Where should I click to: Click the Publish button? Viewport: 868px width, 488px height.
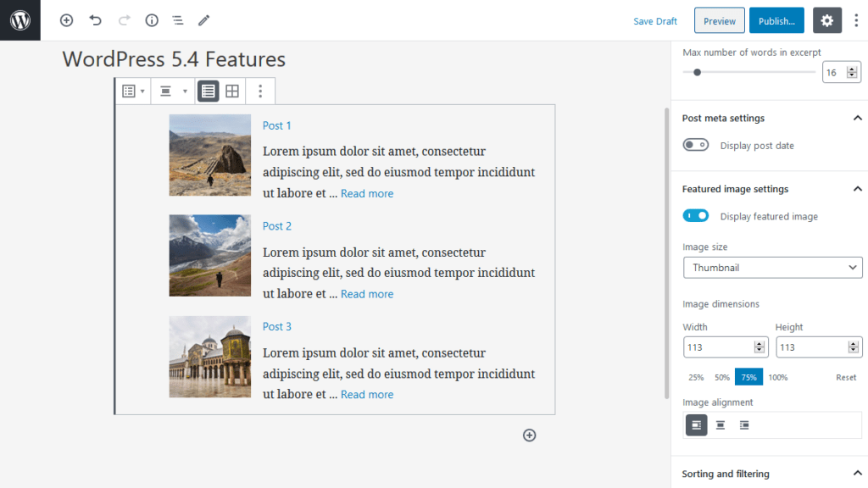click(x=776, y=20)
